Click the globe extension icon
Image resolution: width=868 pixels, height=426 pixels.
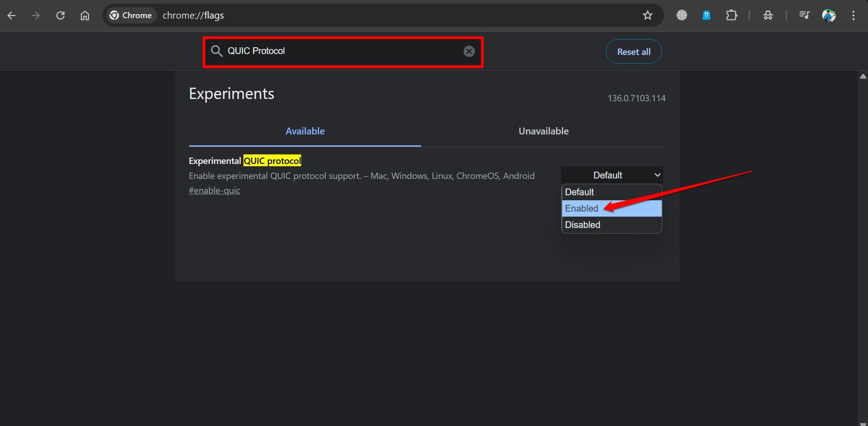coord(681,15)
